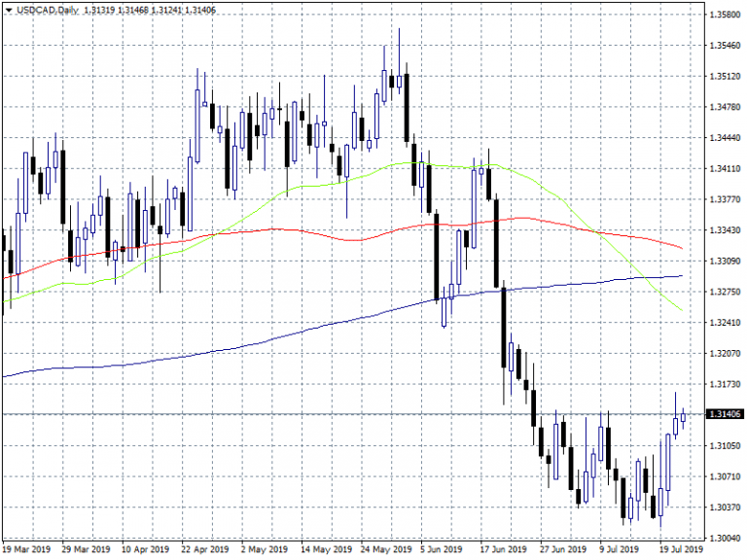Click the 5 Jun 2019 time marker
Image resolution: width=747 pixels, height=560 pixels.
[444, 549]
